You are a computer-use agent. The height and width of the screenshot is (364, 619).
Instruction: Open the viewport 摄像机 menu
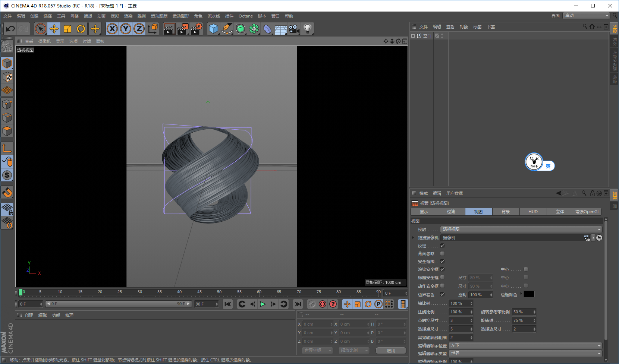click(44, 41)
